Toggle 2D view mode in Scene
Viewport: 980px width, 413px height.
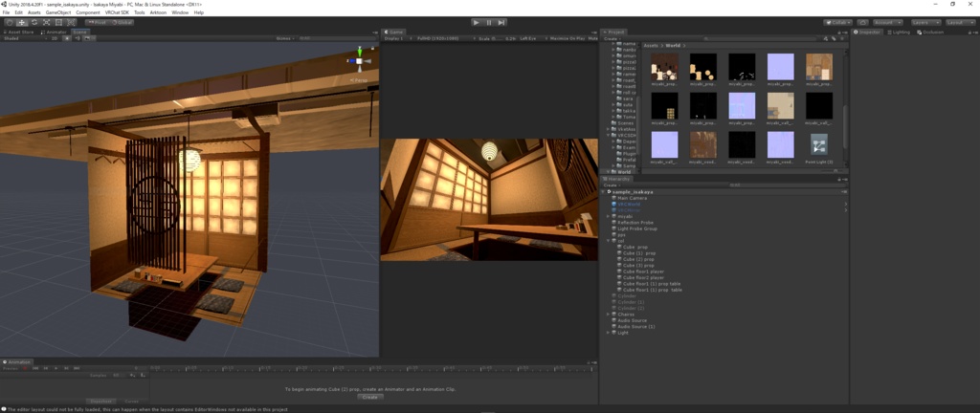[x=55, y=39]
